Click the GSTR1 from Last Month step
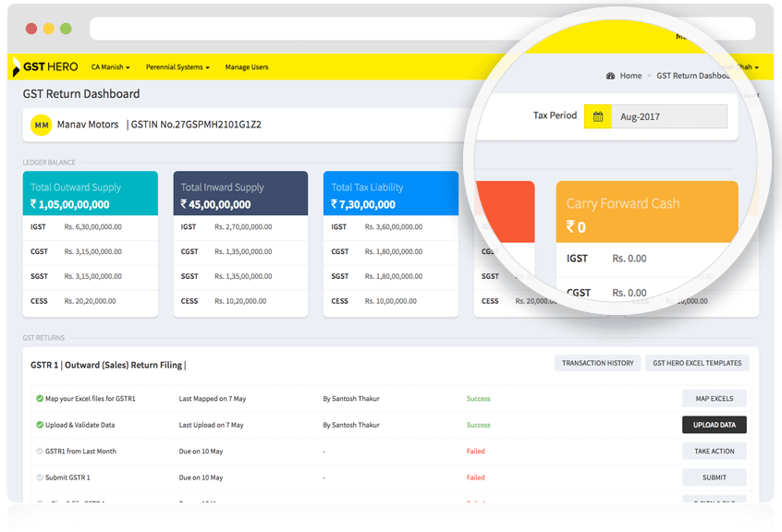Image resolution: width=782 pixels, height=532 pixels. [x=80, y=452]
